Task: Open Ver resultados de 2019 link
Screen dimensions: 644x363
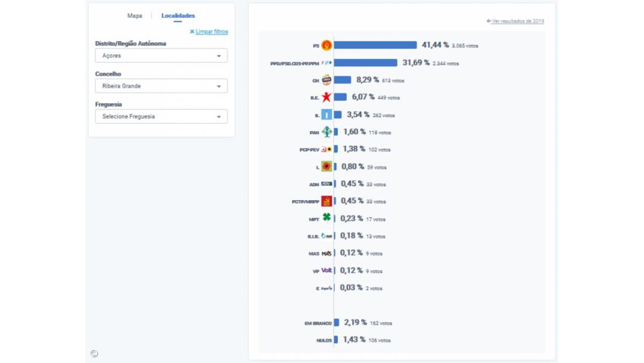Action: click(518, 21)
